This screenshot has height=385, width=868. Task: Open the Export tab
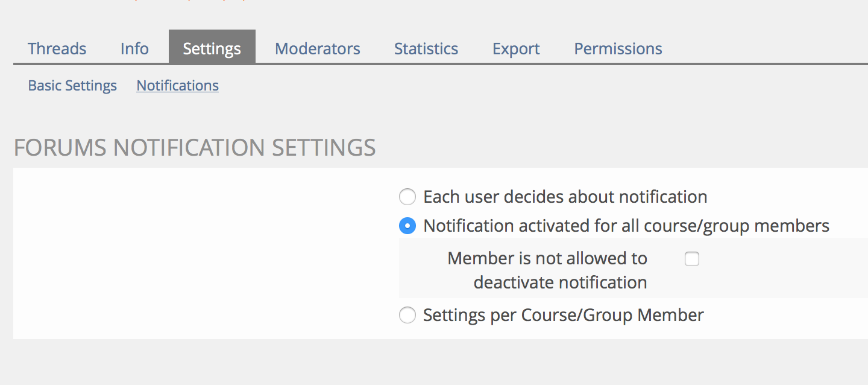[515, 48]
